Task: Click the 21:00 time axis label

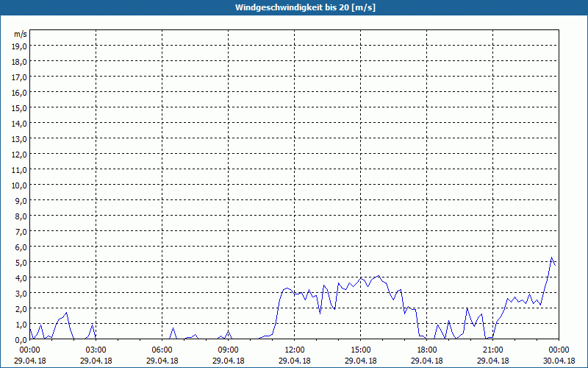Action: pyautogui.click(x=492, y=350)
